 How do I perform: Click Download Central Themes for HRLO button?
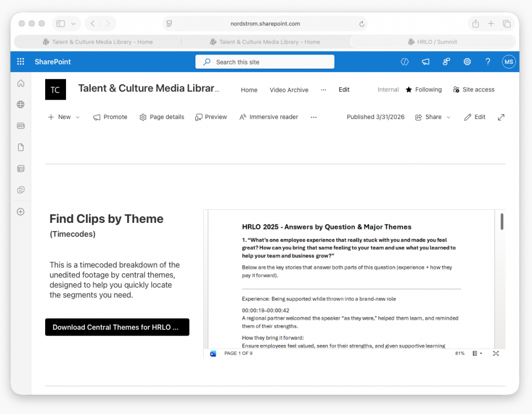point(117,327)
